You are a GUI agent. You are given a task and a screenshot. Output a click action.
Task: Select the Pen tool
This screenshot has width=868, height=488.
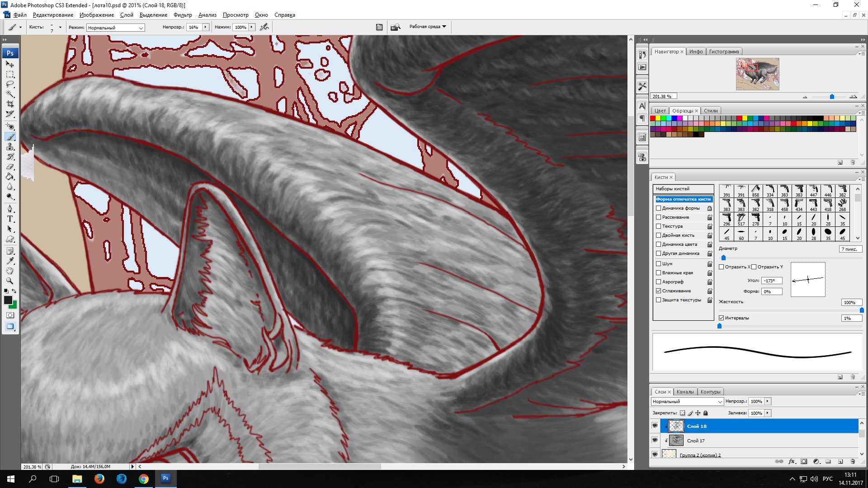(x=10, y=209)
